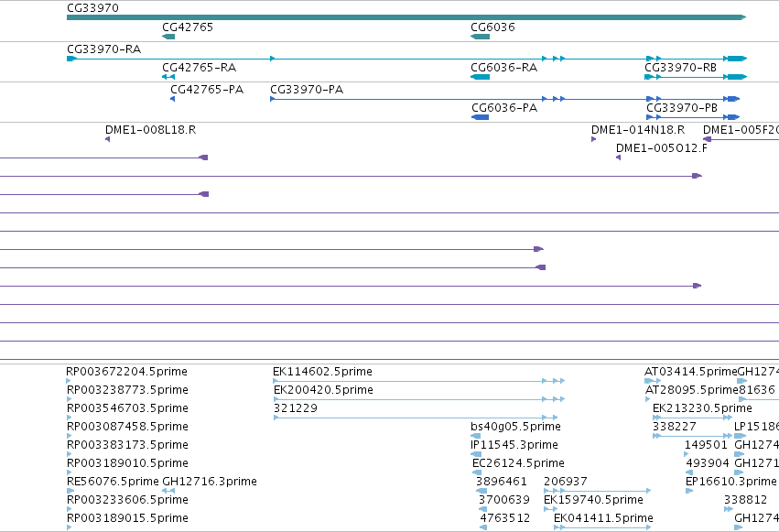Click the 149501 feature label
Image resolution: width=779 pixels, height=532 pixels.
pyautogui.click(x=706, y=445)
